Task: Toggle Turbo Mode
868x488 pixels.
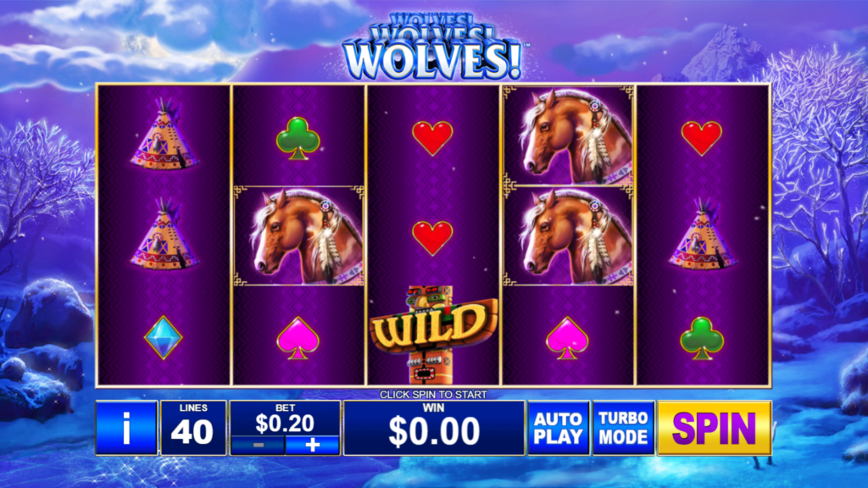Action: click(x=623, y=428)
